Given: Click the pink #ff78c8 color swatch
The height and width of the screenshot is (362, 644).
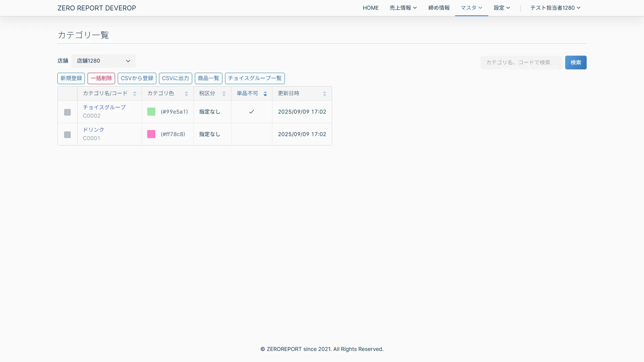Looking at the screenshot, I should [x=151, y=134].
